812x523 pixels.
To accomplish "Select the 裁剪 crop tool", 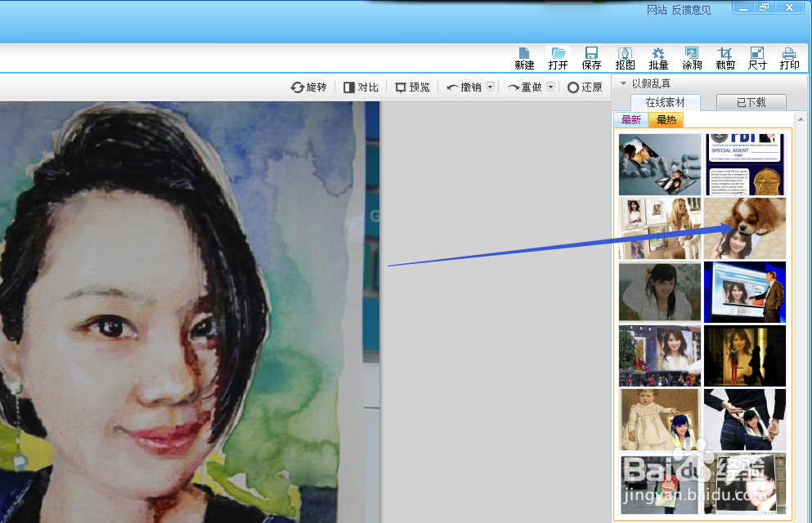I will 725,59.
